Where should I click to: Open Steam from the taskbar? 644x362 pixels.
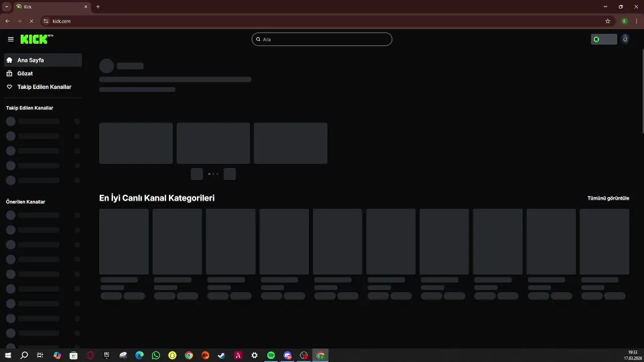coord(221,355)
